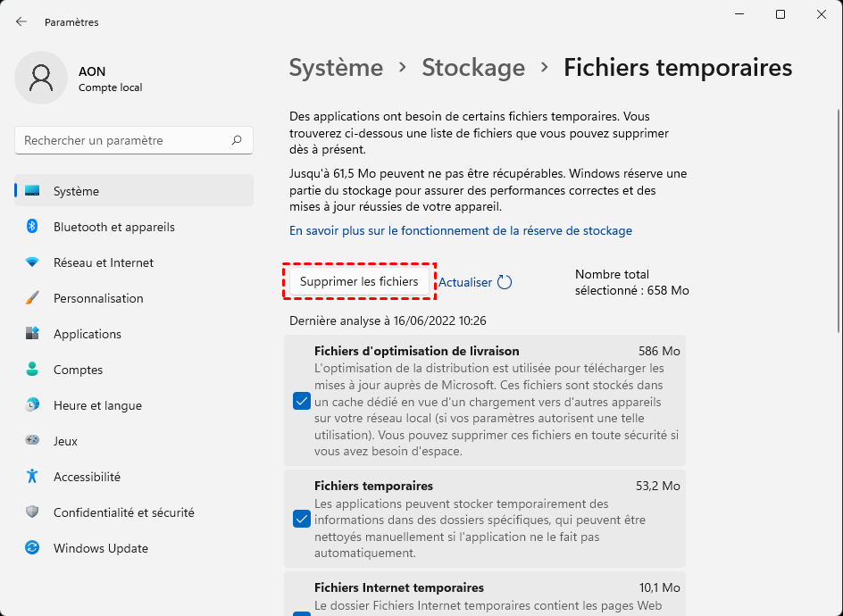
Task: Open Accessibilité settings icon
Action: click(x=32, y=477)
